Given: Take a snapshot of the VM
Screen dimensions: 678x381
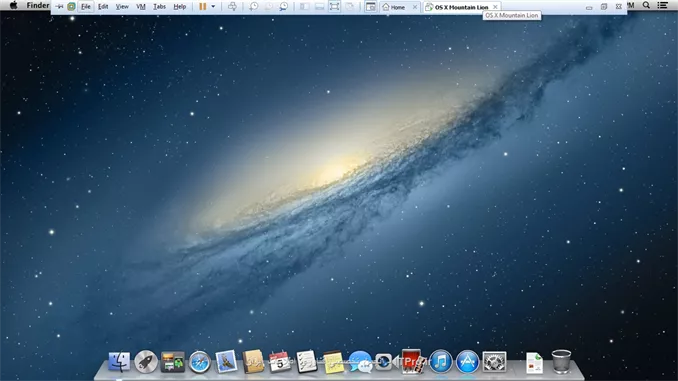Looking at the screenshot, I should click(254, 6).
